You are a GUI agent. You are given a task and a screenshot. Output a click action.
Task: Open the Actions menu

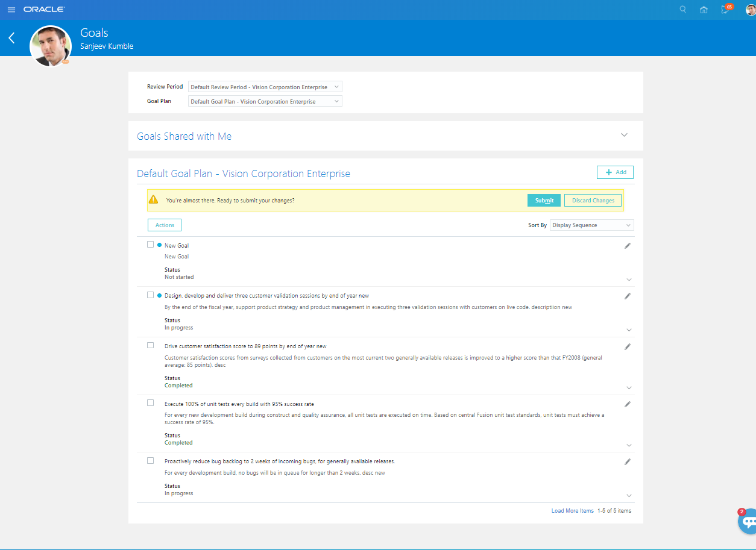point(164,225)
